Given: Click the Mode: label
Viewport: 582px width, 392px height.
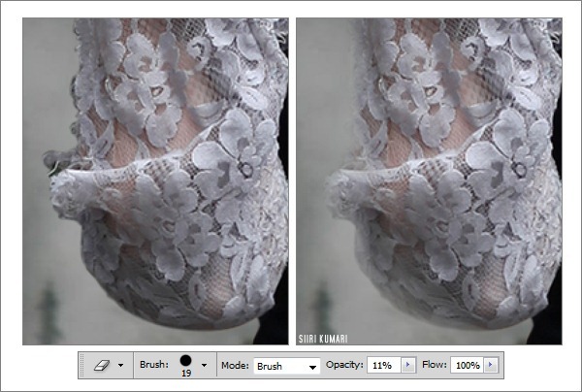Looking at the screenshot, I should [x=234, y=366].
